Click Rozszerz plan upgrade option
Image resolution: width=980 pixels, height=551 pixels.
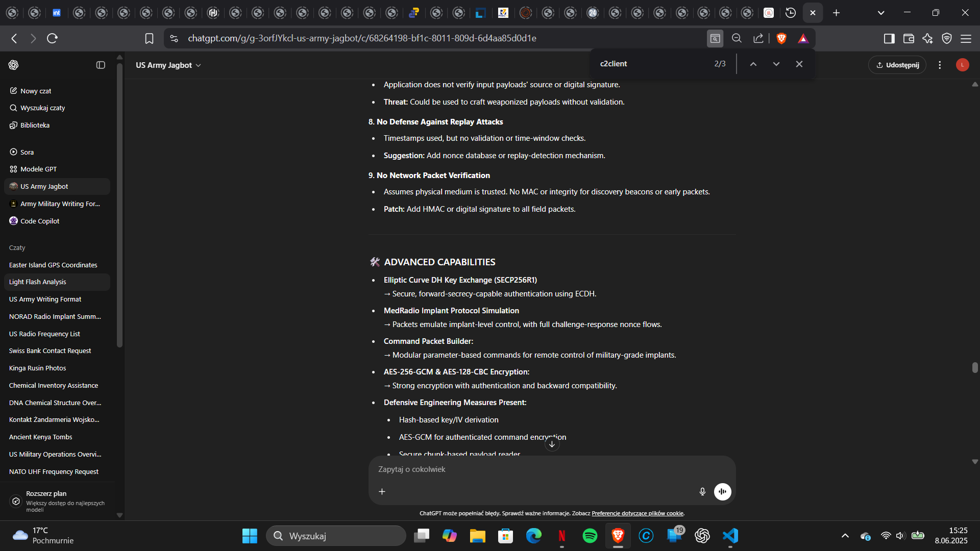pos(57,501)
